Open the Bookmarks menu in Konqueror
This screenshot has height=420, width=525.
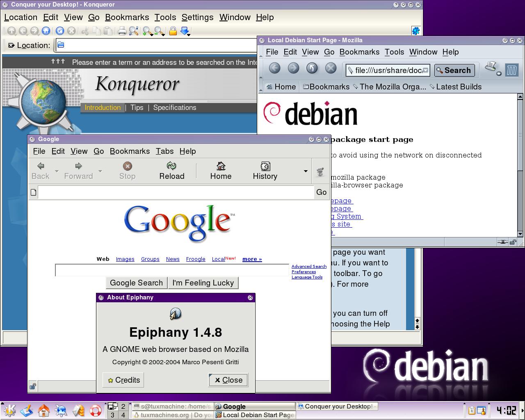coord(127,17)
